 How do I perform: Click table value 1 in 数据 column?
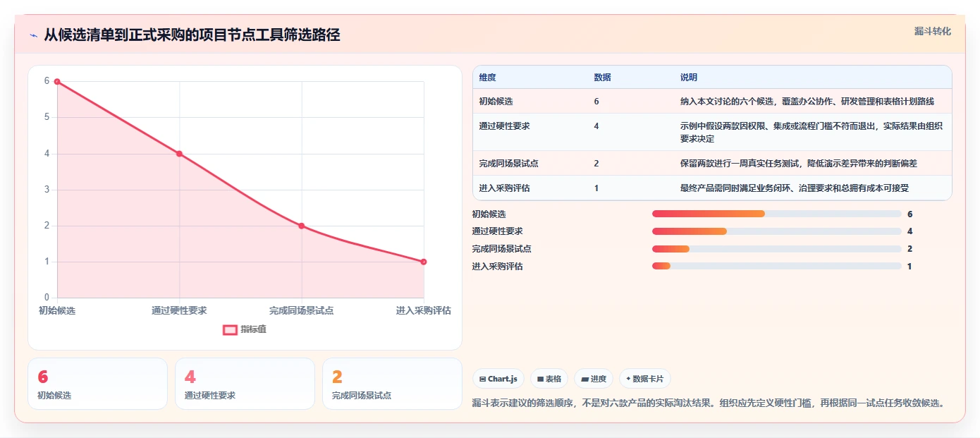click(x=596, y=188)
